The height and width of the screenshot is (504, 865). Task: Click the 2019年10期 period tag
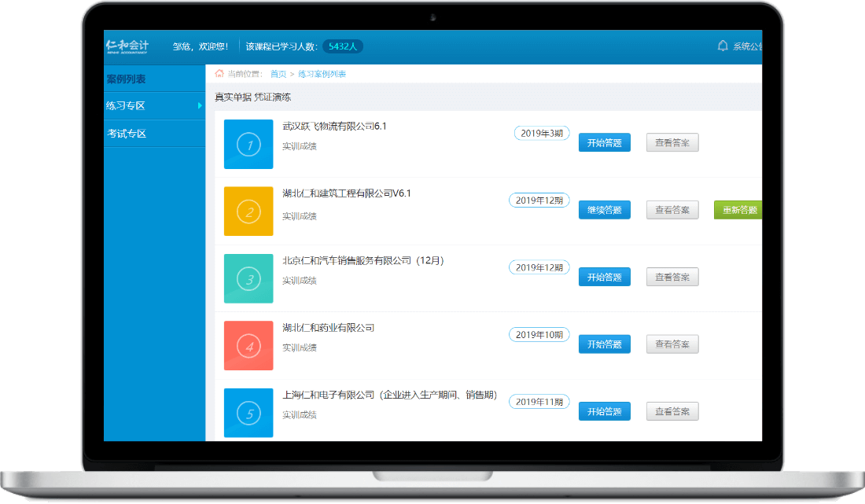tap(539, 335)
